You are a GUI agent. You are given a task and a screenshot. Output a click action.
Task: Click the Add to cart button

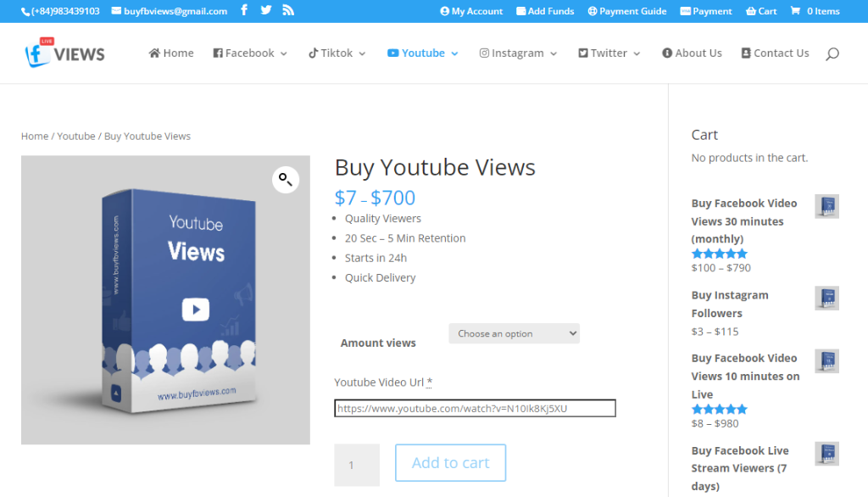[x=451, y=462]
